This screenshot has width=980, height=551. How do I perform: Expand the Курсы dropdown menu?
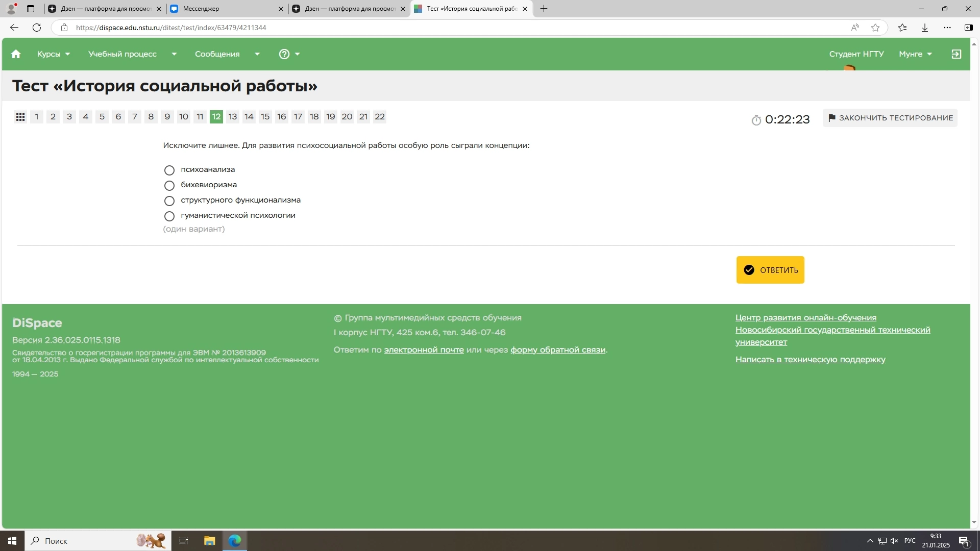(x=54, y=54)
